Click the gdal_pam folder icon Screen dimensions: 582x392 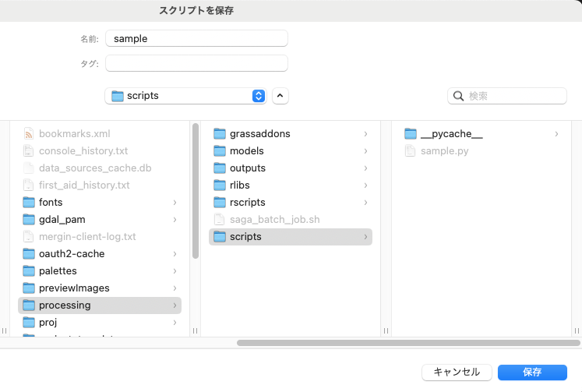[29, 220]
